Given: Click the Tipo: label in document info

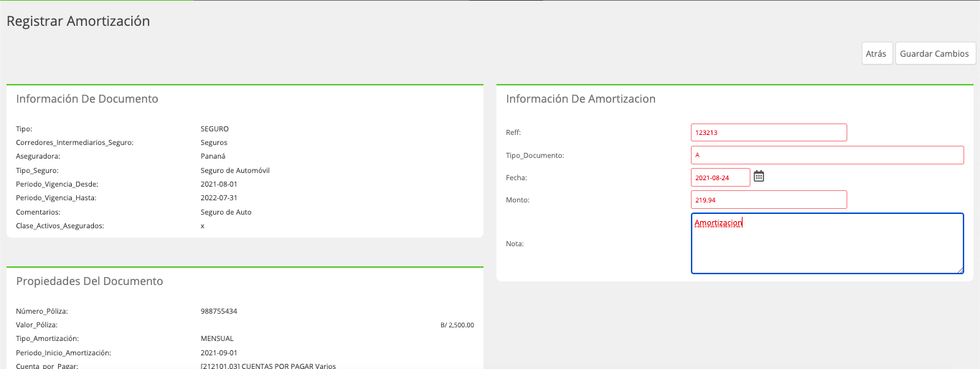Looking at the screenshot, I should (24, 129).
